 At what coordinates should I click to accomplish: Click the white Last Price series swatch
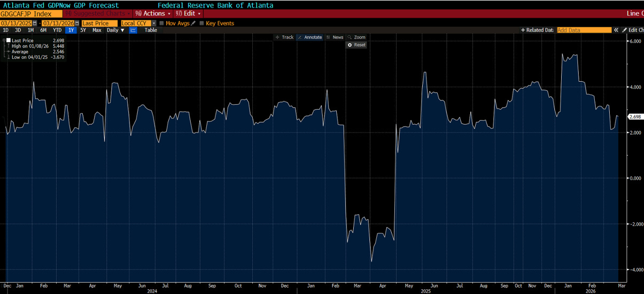[9, 41]
